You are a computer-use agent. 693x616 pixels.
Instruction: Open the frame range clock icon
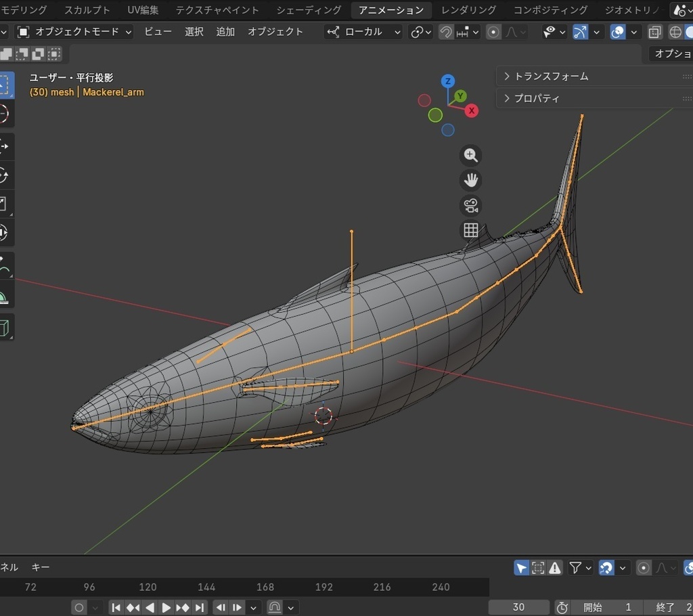(562, 607)
